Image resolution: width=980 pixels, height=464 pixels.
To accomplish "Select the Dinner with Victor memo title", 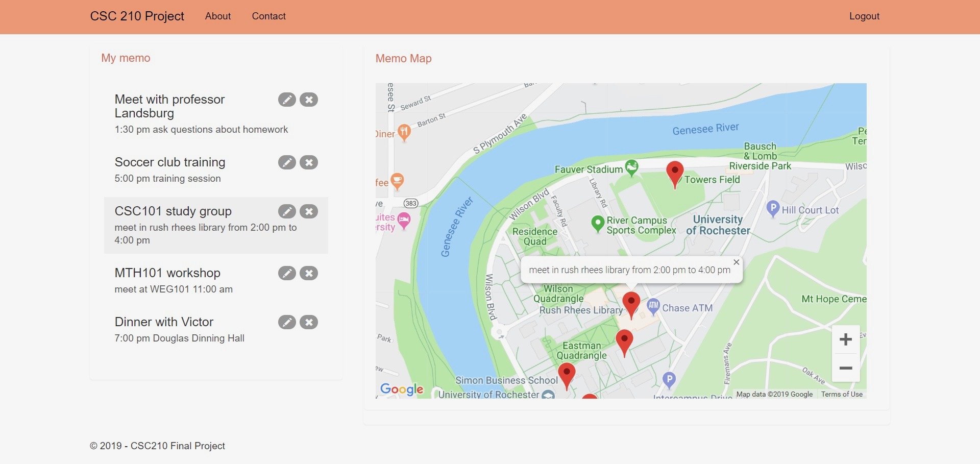I will [164, 322].
